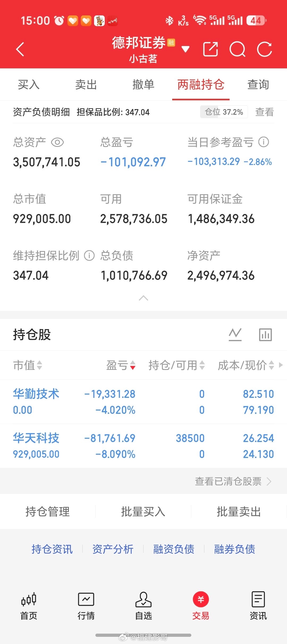Tap the Wi-Fi status icon
This screenshot has width=287, height=644.
pyautogui.click(x=200, y=20)
